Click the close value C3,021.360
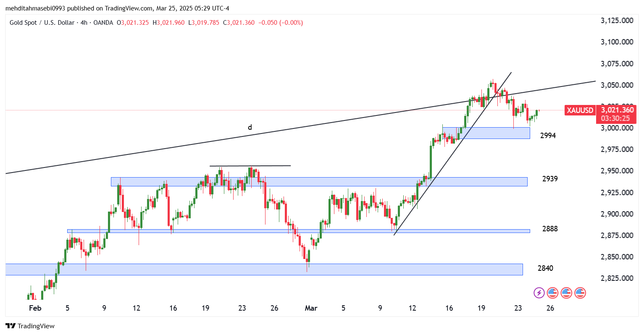The height and width of the screenshot is (335, 644). 239,23
